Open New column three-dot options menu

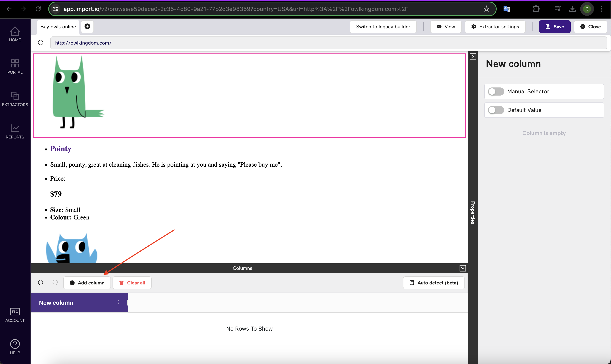pos(118,302)
